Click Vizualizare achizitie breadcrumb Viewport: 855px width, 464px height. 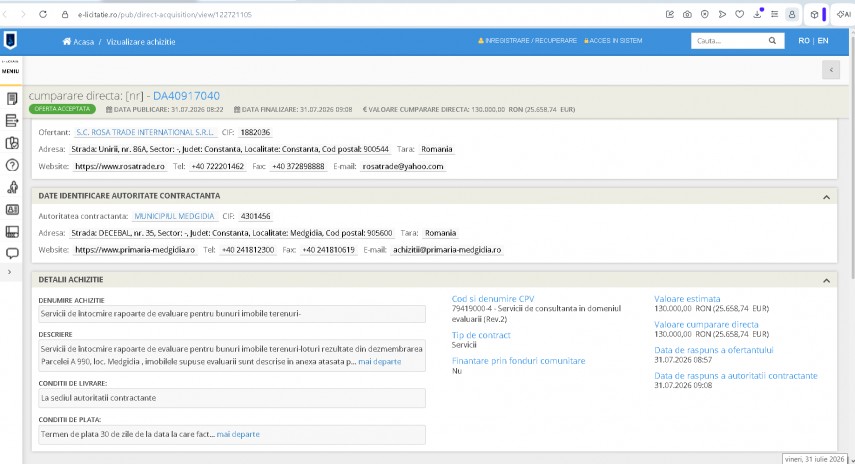pyautogui.click(x=141, y=41)
